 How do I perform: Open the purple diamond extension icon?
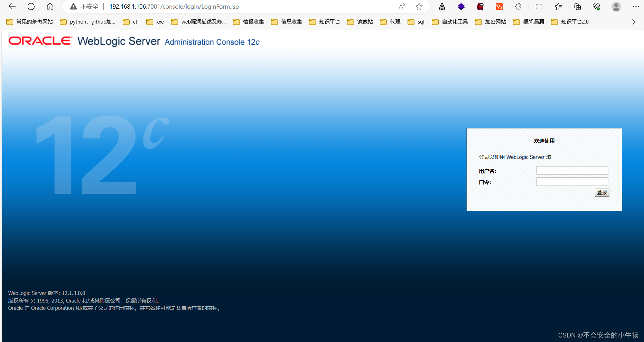[461, 7]
